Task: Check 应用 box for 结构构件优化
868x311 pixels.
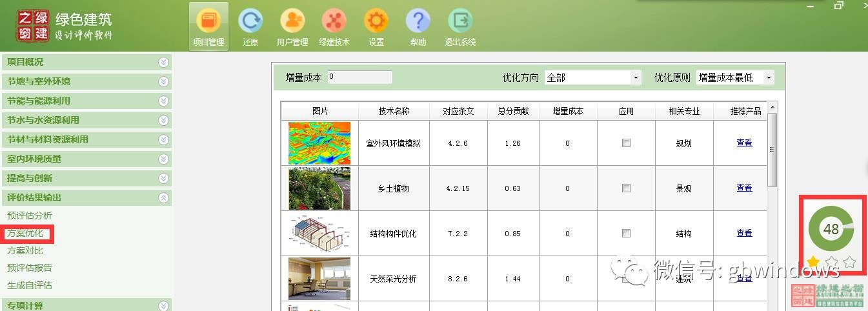Action: click(626, 234)
